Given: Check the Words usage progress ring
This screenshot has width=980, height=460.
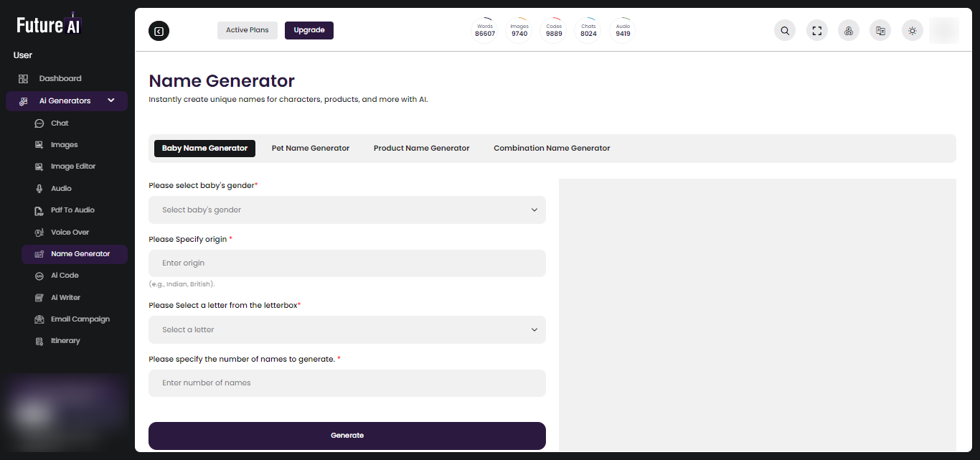Looking at the screenshot, I should [484, 29].
